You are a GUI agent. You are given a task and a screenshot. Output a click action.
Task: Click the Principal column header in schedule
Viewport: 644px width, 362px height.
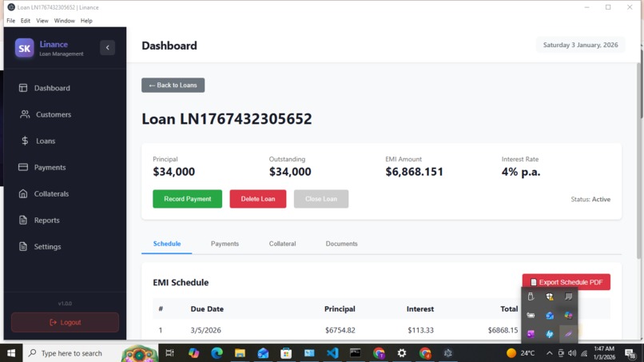point(340,309)
